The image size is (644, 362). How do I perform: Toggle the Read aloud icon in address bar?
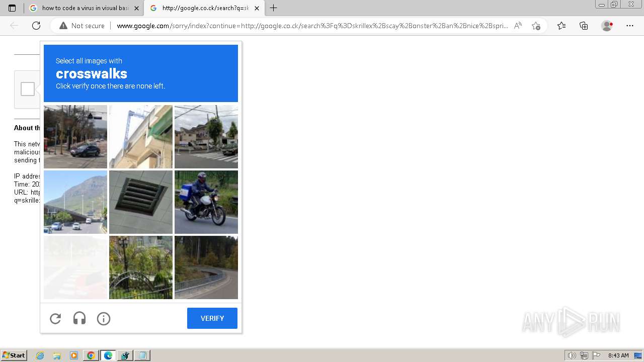[x=518, y=26]
